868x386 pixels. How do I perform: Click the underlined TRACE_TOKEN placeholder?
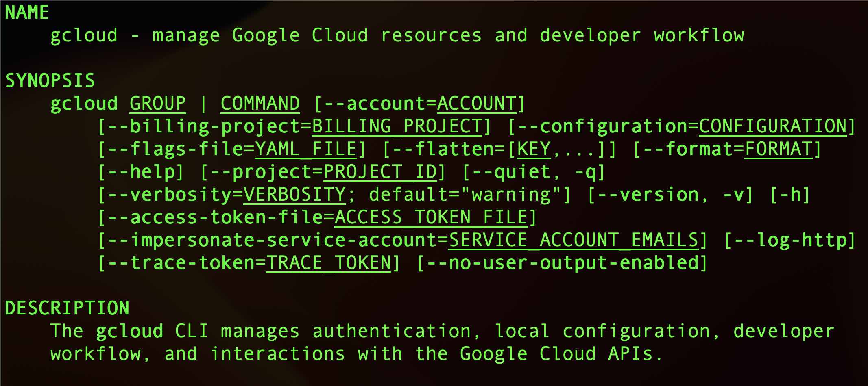329,263
